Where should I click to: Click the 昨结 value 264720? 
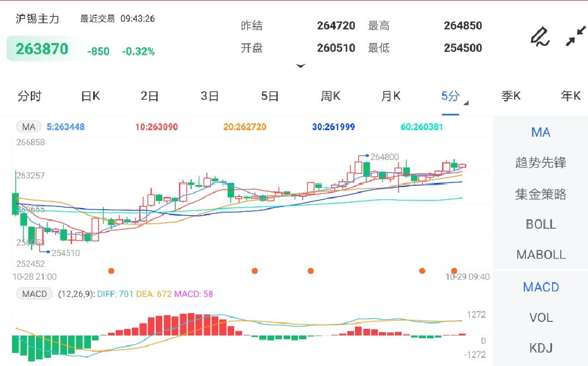click(x=336, y=26)
